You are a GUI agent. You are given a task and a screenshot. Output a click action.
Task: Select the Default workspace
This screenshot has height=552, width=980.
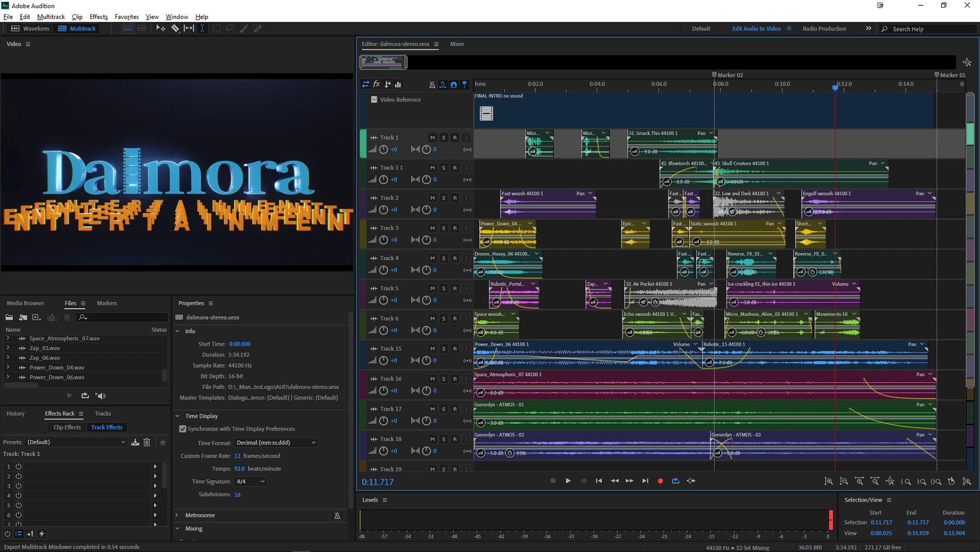(701, 29)
